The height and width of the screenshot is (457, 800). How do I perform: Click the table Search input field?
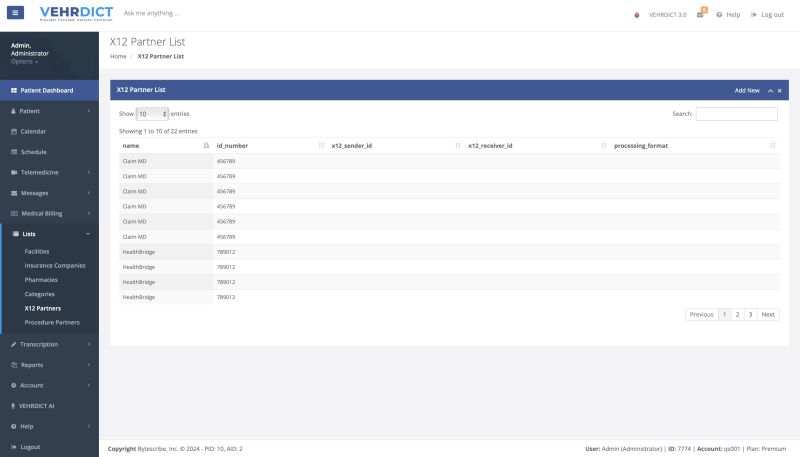point(736,114)
